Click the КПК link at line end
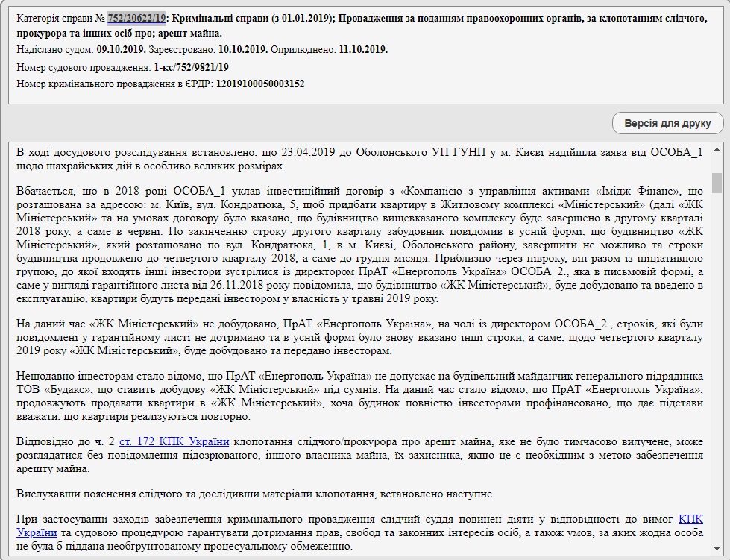 (x=690, y=518)
